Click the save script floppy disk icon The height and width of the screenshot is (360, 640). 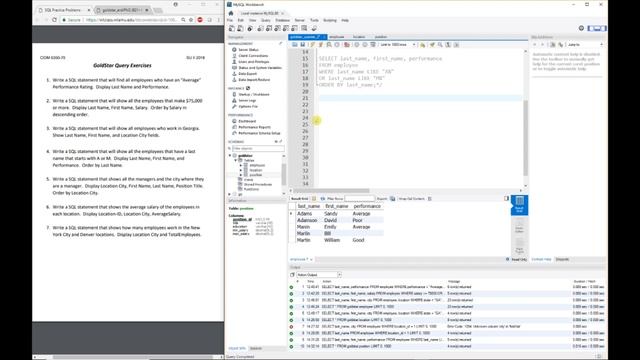(302, 44)
